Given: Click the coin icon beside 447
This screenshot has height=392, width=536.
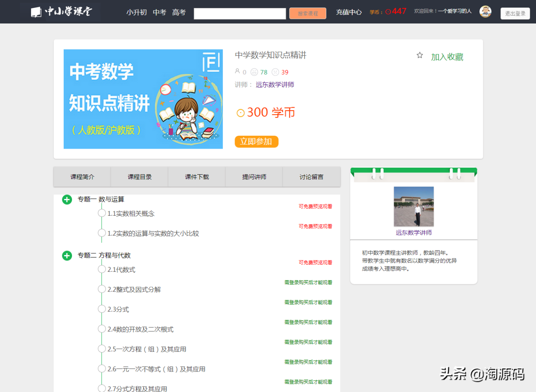Looking at the screenshot, I should click(388, 12).
